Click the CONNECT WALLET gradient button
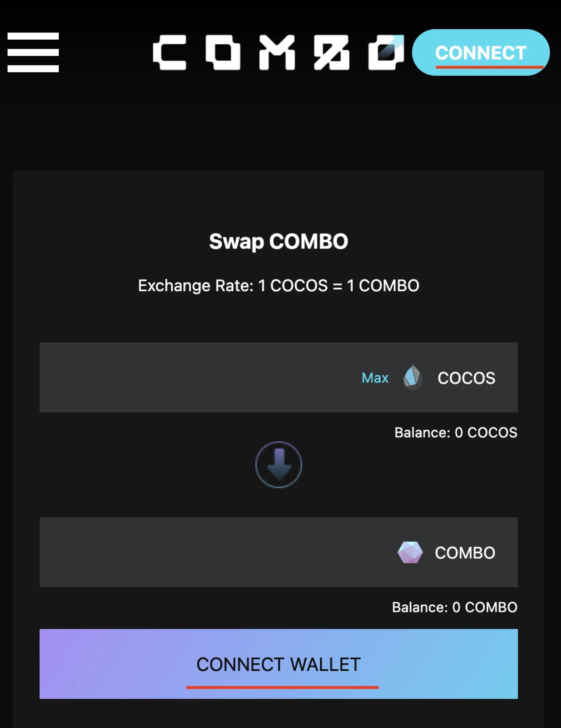This screenshot has width=561, height=728. click(x=278, y=664)
